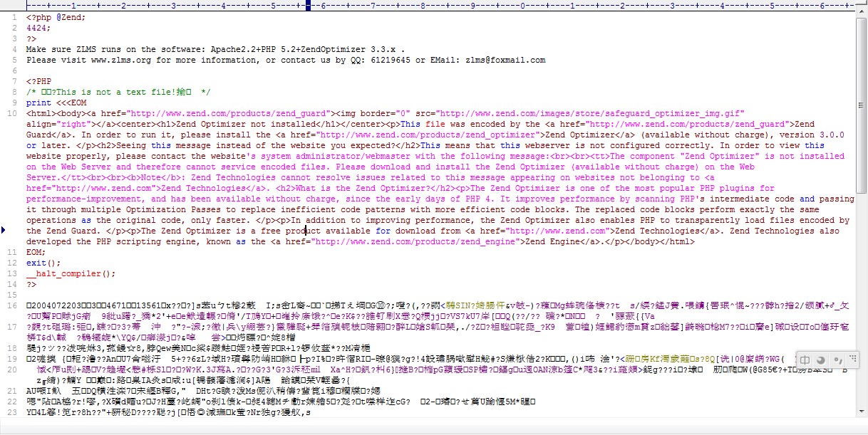This screenshot has width=868, height=435.
Task: Click the 'print <<<EOM' statement
Action: 56,103
